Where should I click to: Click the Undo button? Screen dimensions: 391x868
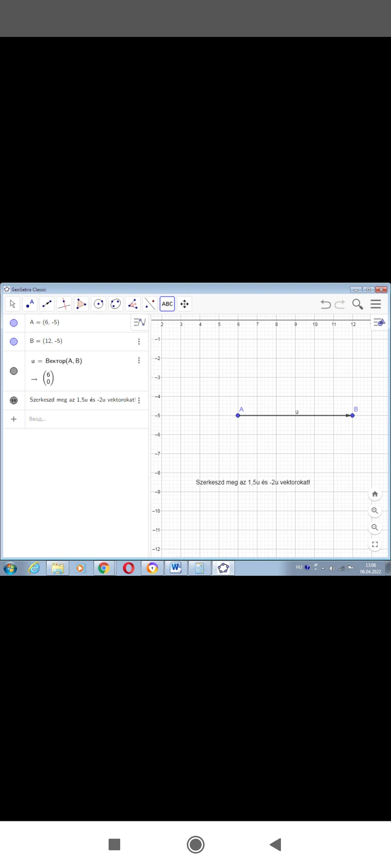coord(325,304)
